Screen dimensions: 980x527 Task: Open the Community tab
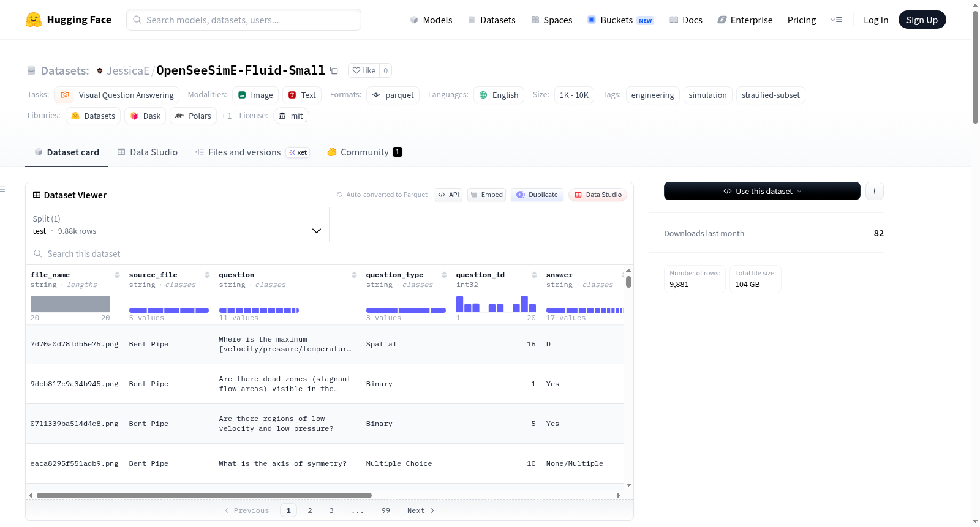tap(365, 152)
